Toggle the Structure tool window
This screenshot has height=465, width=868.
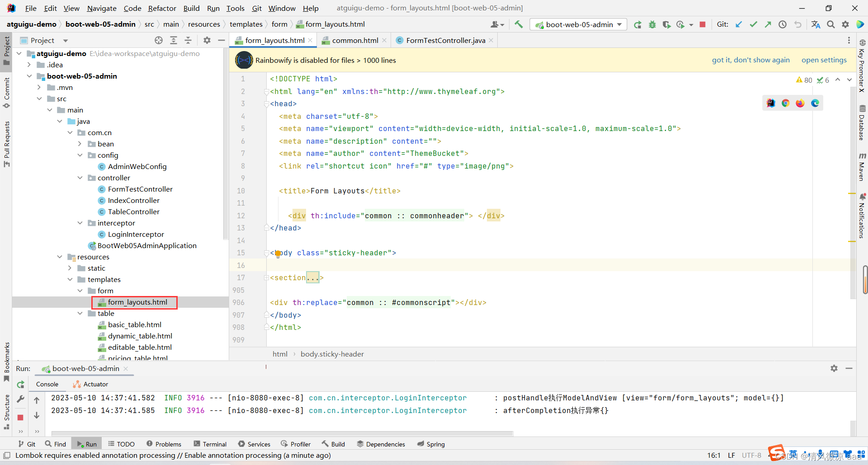point(6,412)
